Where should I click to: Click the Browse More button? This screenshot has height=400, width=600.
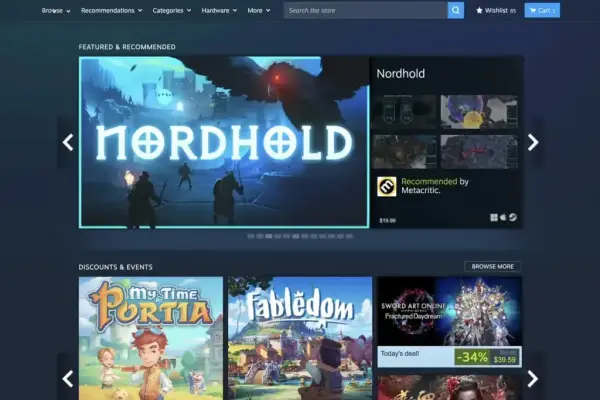tap(492, 266)
